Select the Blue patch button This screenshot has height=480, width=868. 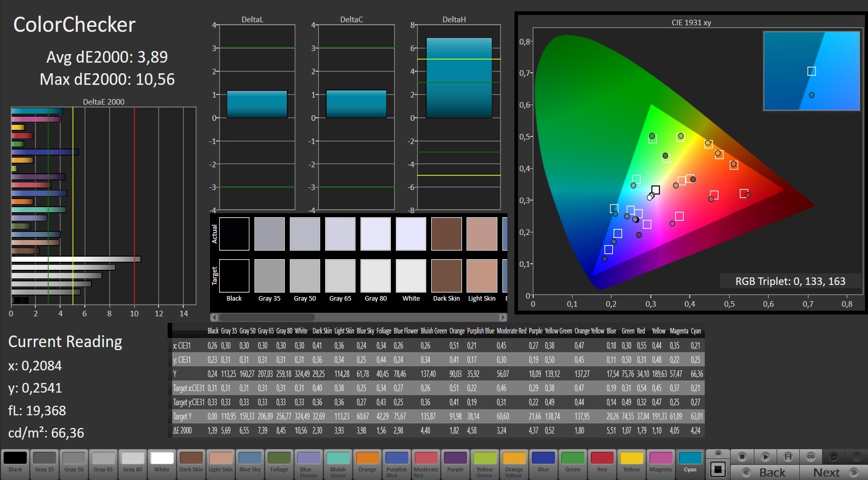click(x=543, y=464)
